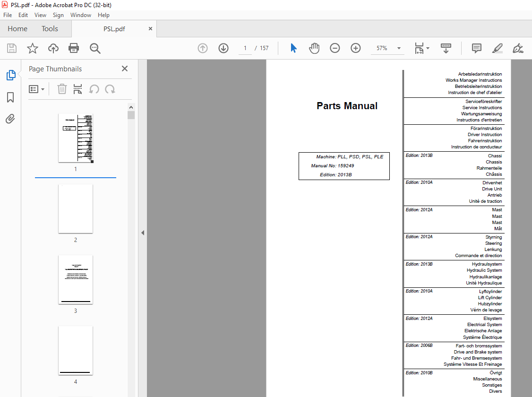The height and width of the screenshot is (397, 532).
Task: Activate the Selection arrow tool
Action: (x=293, y=48)
